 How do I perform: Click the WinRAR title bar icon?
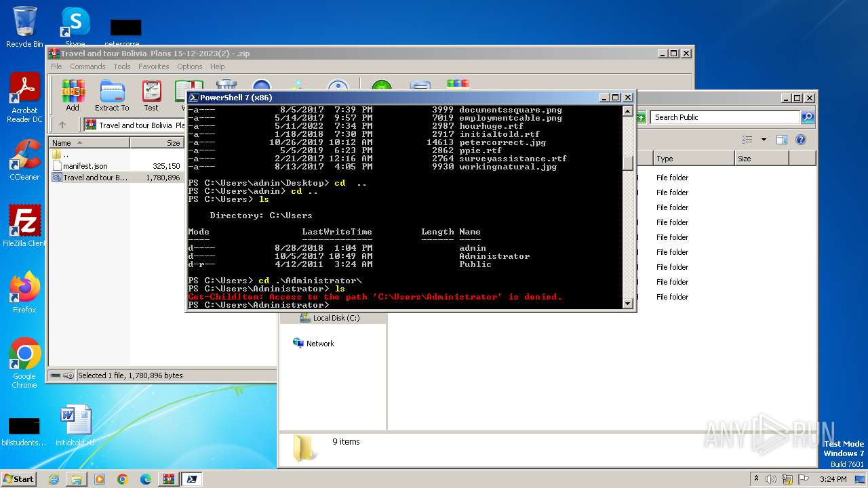click(x=54, y=54)
